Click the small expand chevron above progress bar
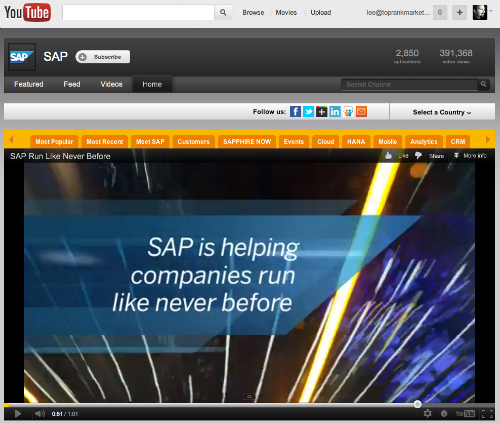500x423 pixels. tap(249, 396)
